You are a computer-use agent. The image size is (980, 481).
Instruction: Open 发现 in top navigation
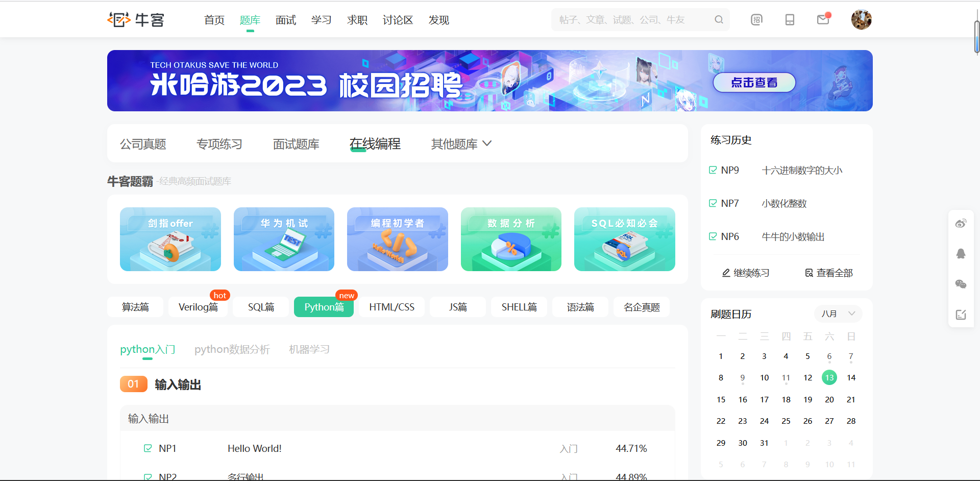[439, 20]
